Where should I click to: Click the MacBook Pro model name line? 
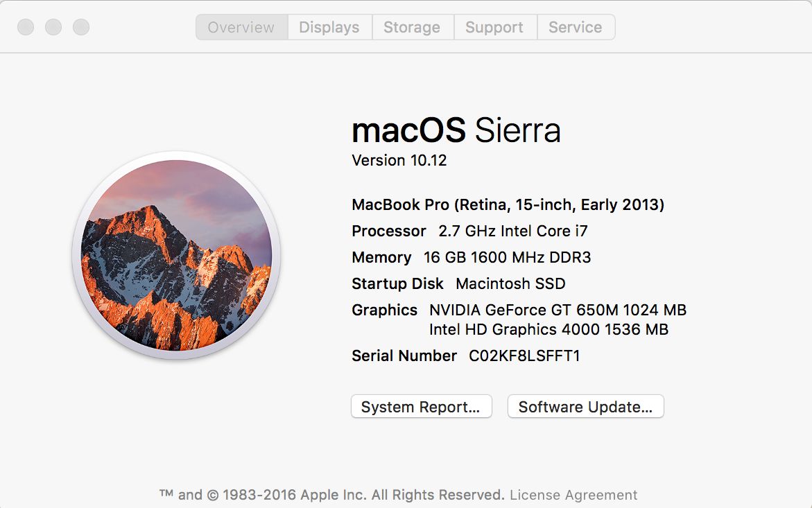(x=508, y=205)
